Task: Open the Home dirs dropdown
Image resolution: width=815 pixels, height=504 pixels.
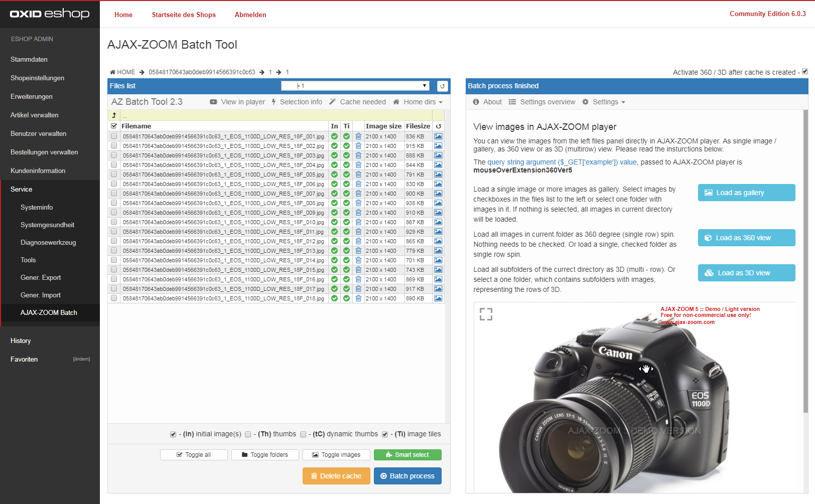Action: [418, 102]
